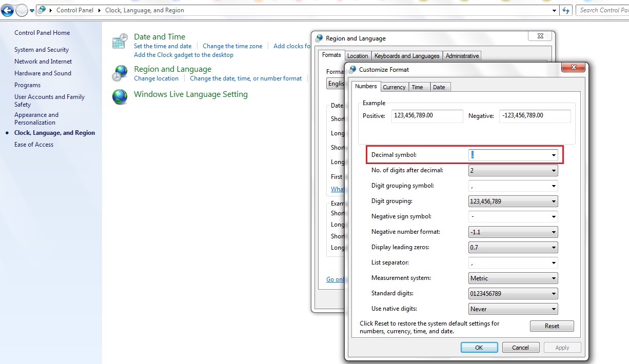Click the Customize Format title bar globe icon
This screenshot has width=629, height=364.
[x=352, y=69]
